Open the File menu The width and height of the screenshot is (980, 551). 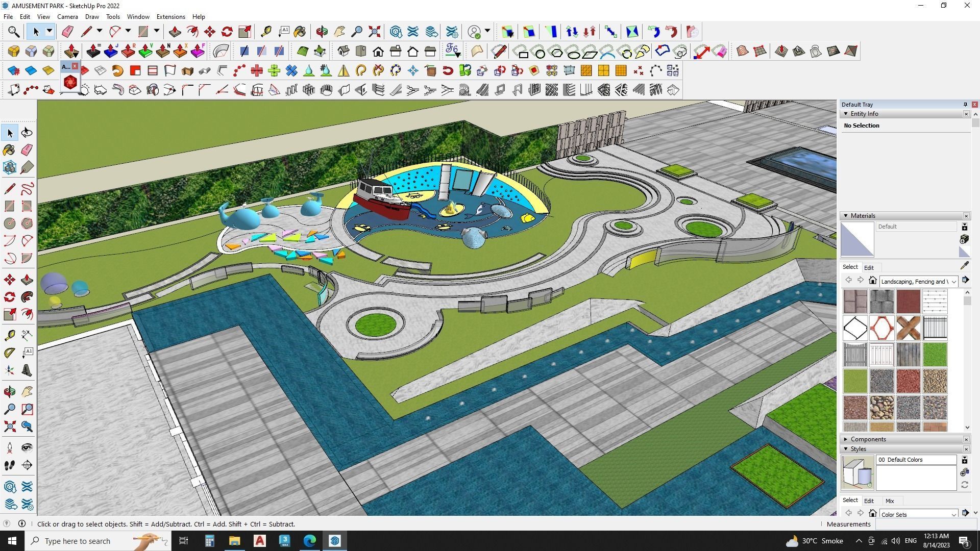(8, 17)
